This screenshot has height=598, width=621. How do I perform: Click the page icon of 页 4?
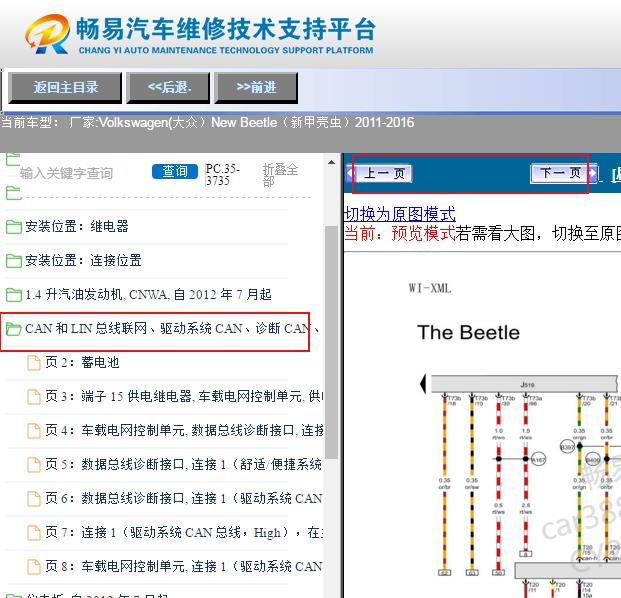pos(34,431)
